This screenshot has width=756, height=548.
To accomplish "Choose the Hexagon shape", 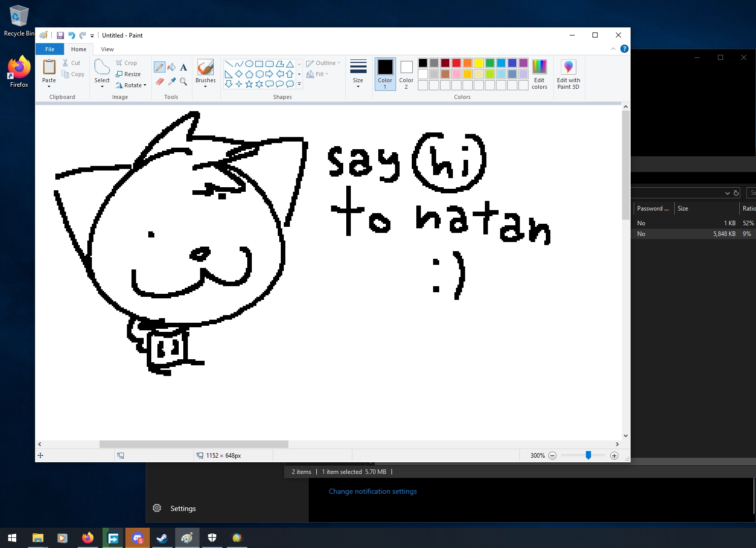I will (x=259, y=74).
